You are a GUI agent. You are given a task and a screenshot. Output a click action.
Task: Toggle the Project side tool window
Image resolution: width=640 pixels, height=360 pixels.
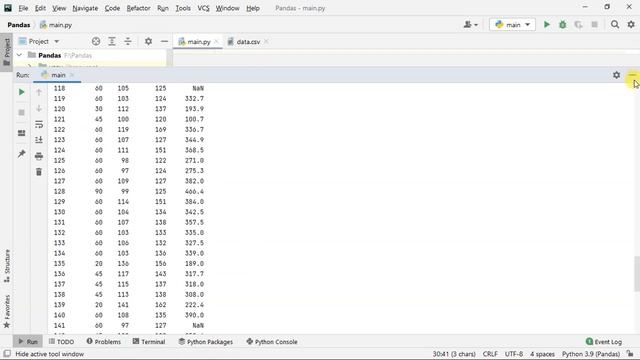tap(7, 52)
